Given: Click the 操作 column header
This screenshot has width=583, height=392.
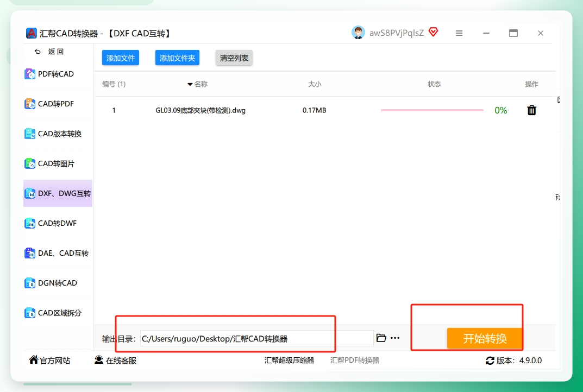Looking at the screenshot, I should click(x=531, y=84).
